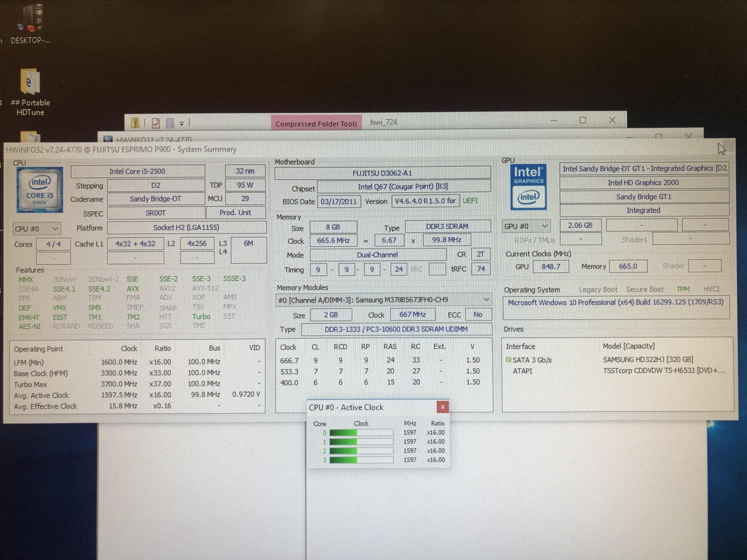The image size is (747, 560).
Task: Open quick access toolbar dropdown in hwi_724 window
Action: tap(182, 123)
